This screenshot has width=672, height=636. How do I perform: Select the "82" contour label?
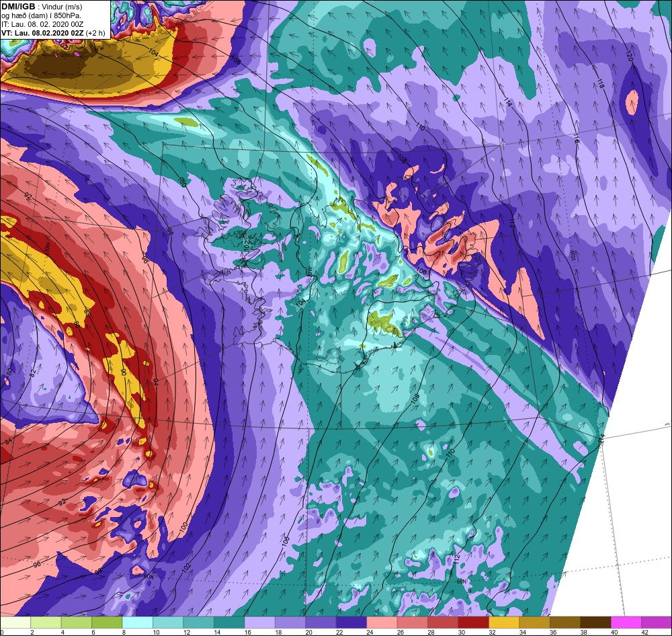click(x=32, y=374)
